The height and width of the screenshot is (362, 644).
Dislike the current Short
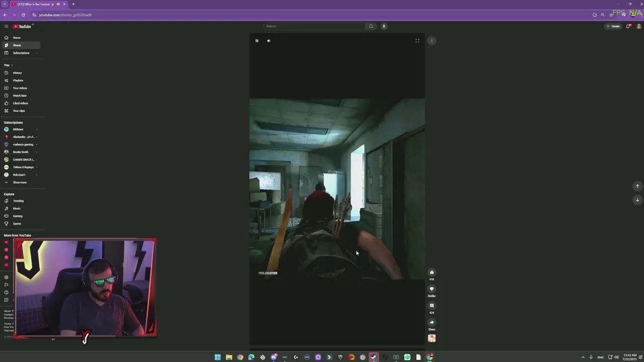(432, 289)
